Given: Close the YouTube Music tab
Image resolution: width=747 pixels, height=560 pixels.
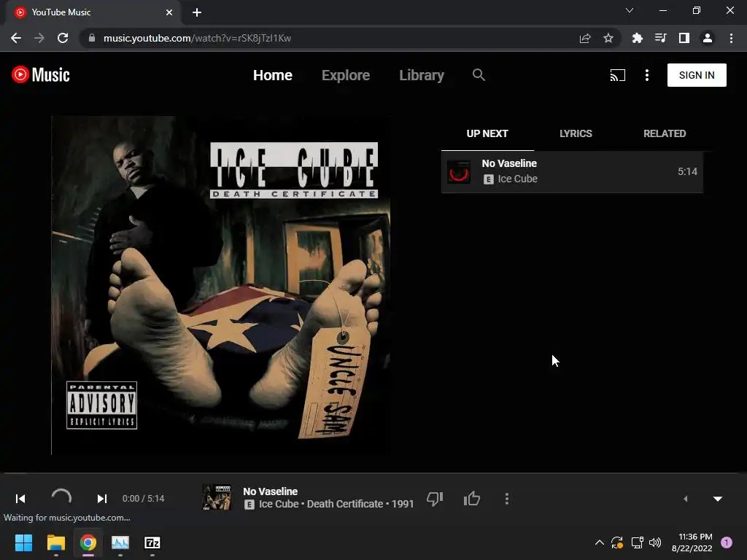Looking at the screenshot, I should click(x=169, y=12).
